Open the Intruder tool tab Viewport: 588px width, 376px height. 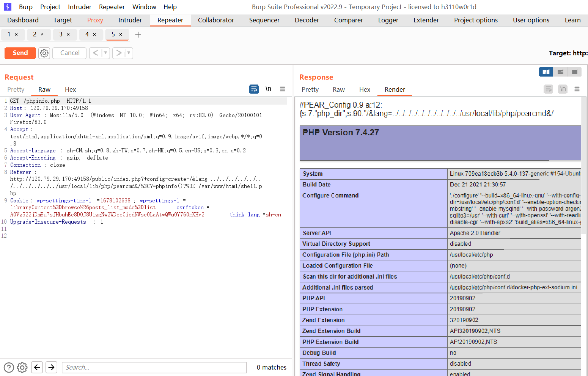click(130, 20)
